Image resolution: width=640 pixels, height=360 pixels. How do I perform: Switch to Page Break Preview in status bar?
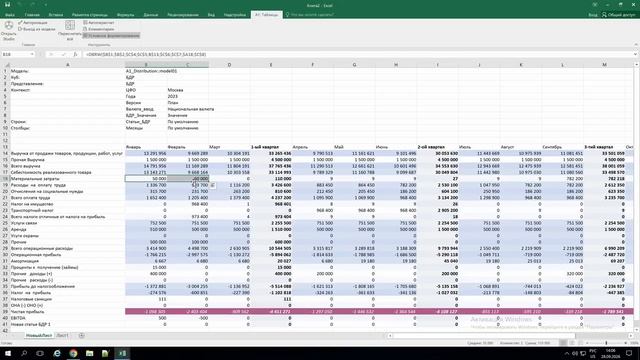[x=581, y=343]
